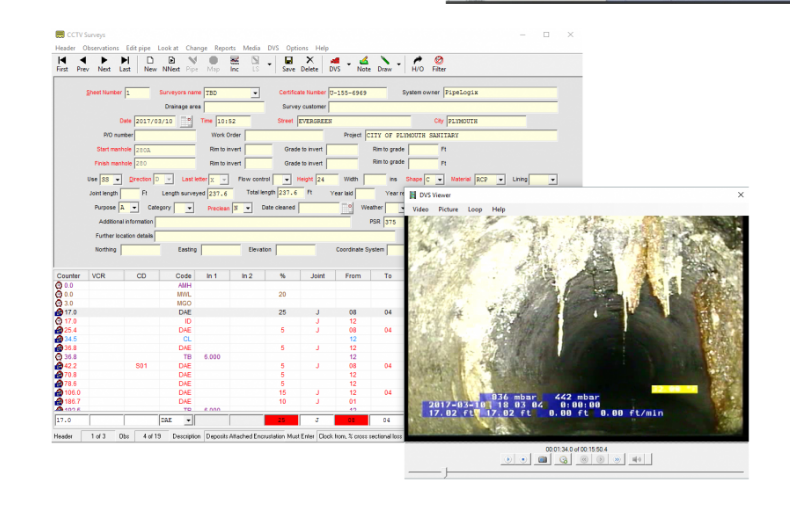Expand the Surveyors name dropdown
This screenshot has width=790, height=512.
click(x=255, y=93)
